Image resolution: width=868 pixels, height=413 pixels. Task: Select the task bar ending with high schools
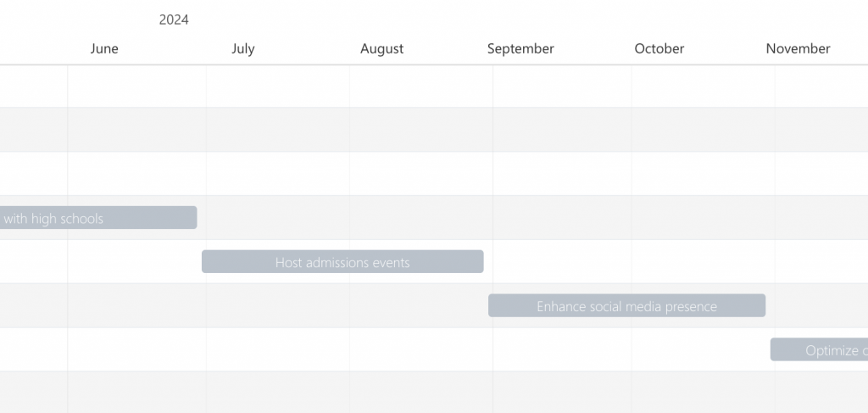coord(98,218)
